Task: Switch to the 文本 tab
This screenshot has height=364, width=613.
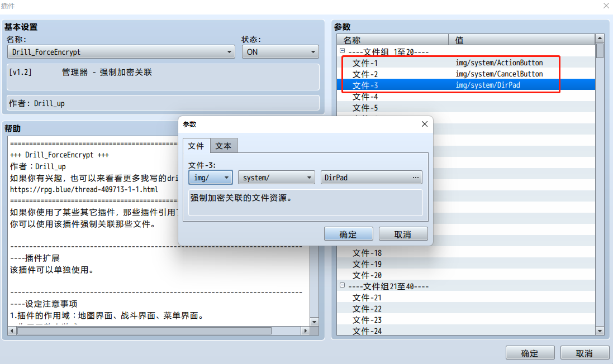Action: 224,146
